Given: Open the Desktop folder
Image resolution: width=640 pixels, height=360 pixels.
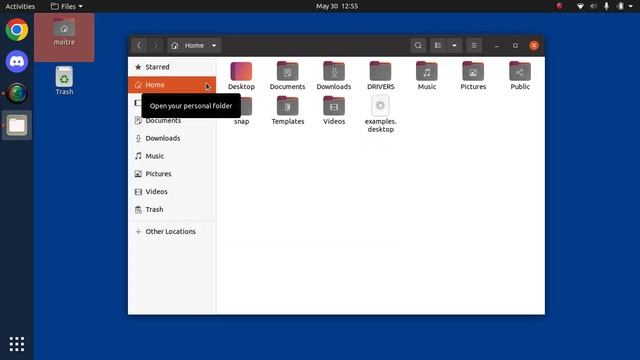Looking at the screenshot, I should pyautogui.click(x=241, y=76).
